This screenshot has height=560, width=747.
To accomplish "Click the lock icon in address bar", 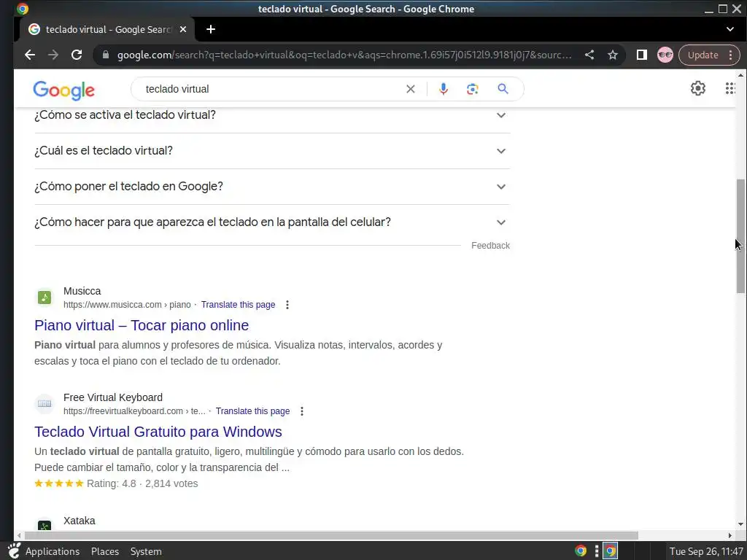I will pyautogui.click(x=106, y=55).
